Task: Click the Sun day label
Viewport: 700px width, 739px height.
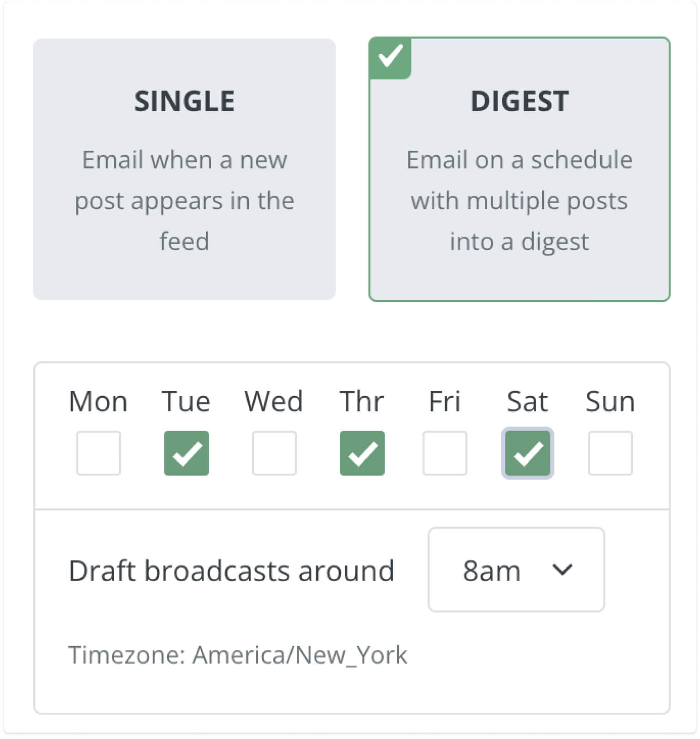Action: click(x=610, y=401)
